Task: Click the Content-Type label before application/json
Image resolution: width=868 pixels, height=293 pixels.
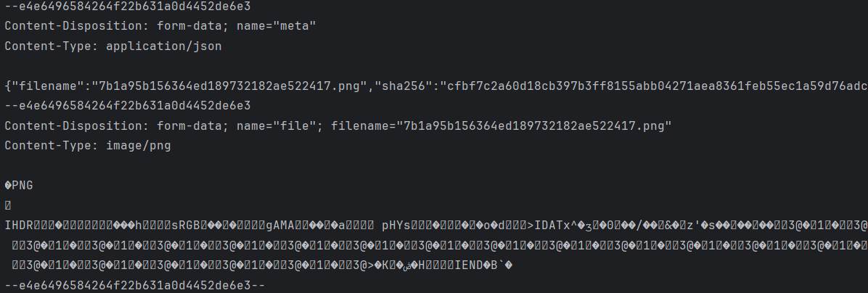Action: [x=52, y=46]
